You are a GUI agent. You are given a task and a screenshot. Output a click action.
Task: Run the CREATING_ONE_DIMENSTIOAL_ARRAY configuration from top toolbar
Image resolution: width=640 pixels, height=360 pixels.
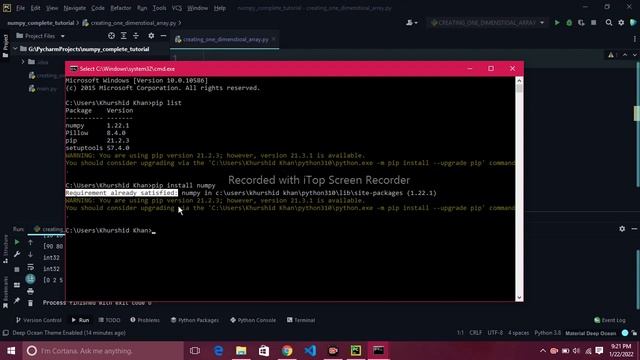(x=557, y=23)
